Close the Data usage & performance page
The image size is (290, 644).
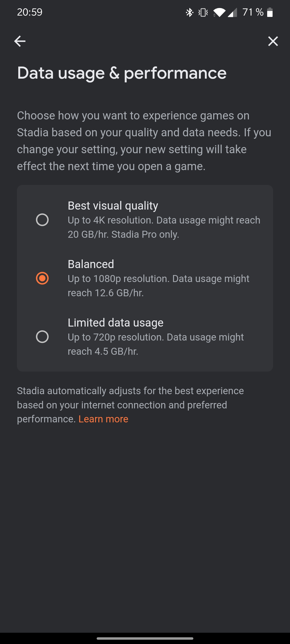pyautogui.click(x=273, y=41)
